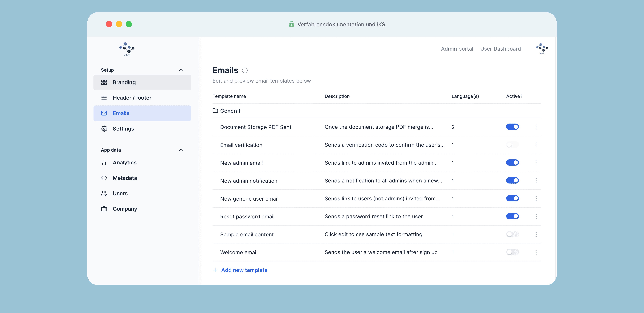The width and height of the screenshot is (644, 313).
Task: Open more options for New generic user email
Action: [x=536, y=199]
